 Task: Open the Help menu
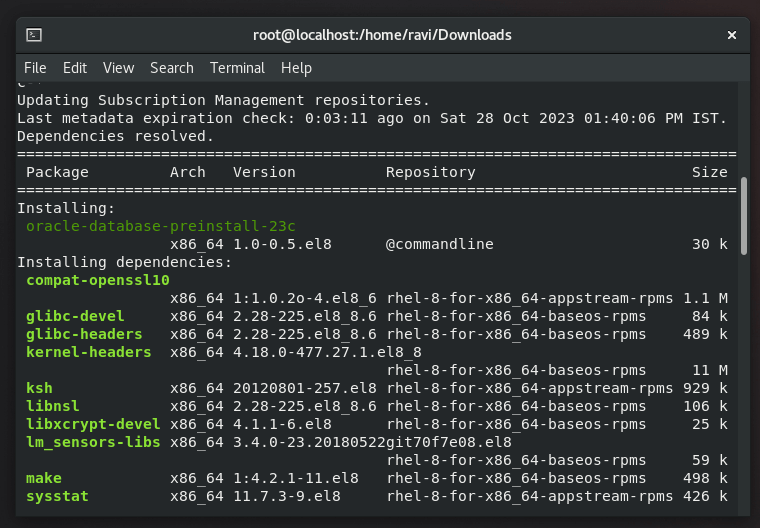(x=296, y=68)
